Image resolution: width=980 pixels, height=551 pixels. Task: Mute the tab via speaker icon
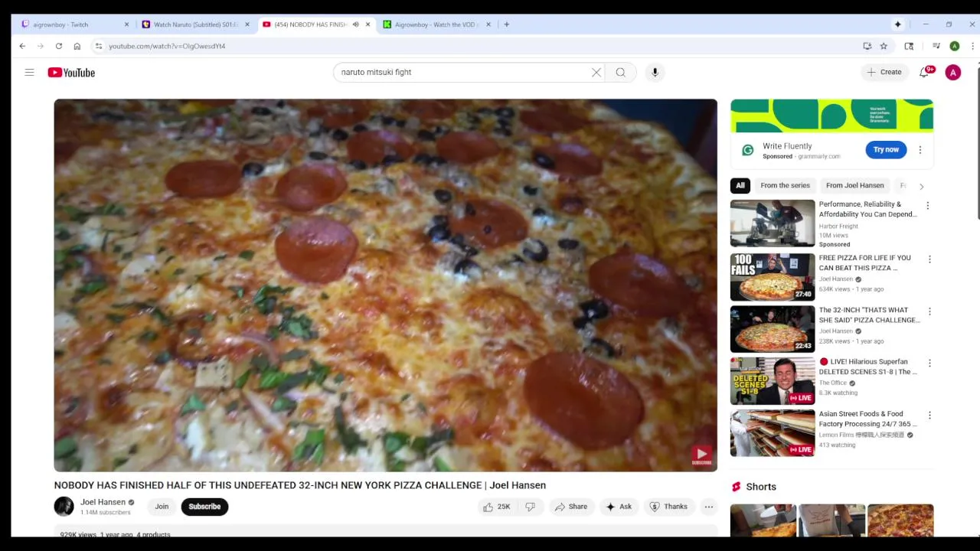(355, 24)
